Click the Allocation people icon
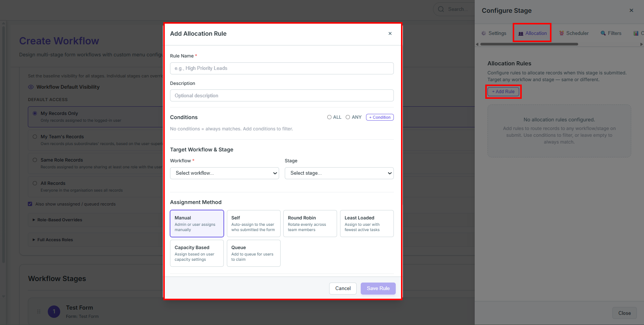Screen dimensions: 644x325 (521, 33)
